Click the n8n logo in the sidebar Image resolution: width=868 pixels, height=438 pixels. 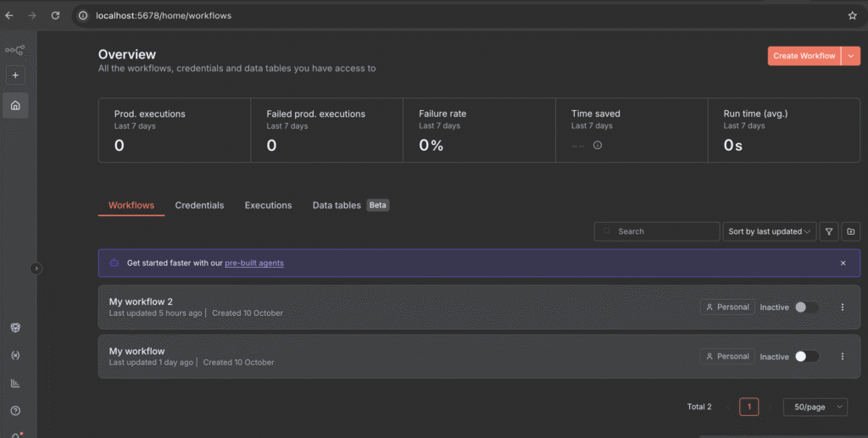point(14,50)
